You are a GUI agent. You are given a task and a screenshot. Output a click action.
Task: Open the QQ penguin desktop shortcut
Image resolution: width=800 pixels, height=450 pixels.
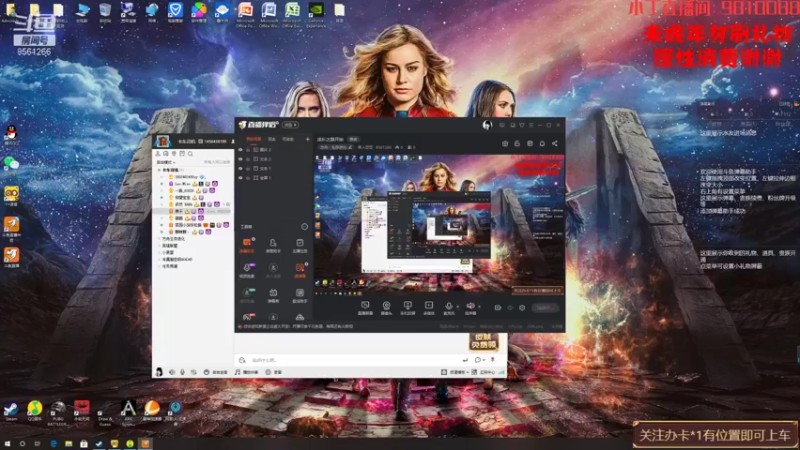(11, 136)
